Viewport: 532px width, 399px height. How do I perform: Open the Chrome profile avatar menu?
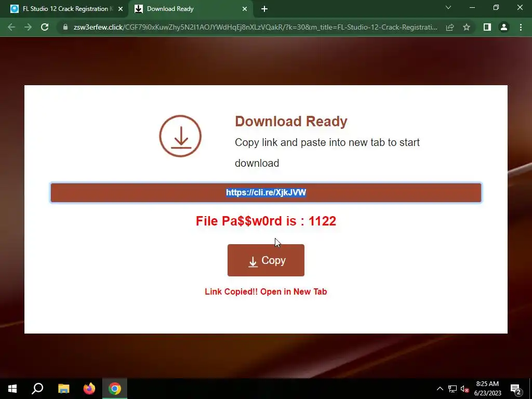pos(504,27)
